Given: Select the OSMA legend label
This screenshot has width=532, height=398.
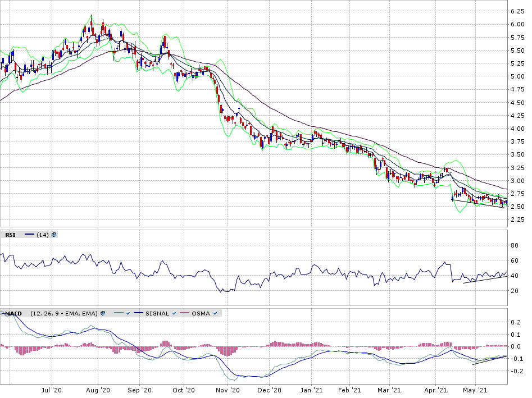Looking at the screenshot, I should (201, 313).
